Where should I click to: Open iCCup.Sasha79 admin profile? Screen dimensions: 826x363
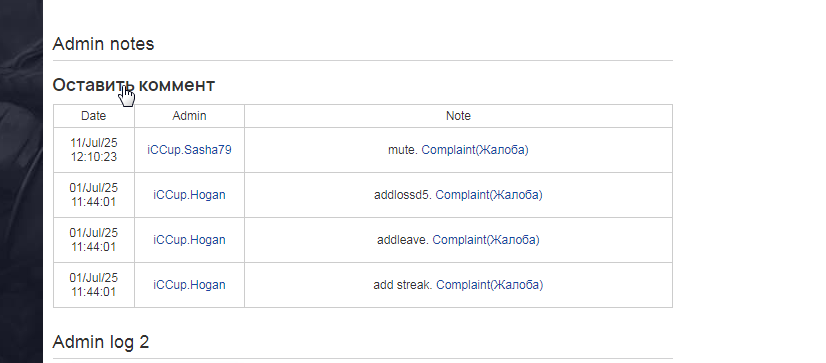tap(189, 150)
